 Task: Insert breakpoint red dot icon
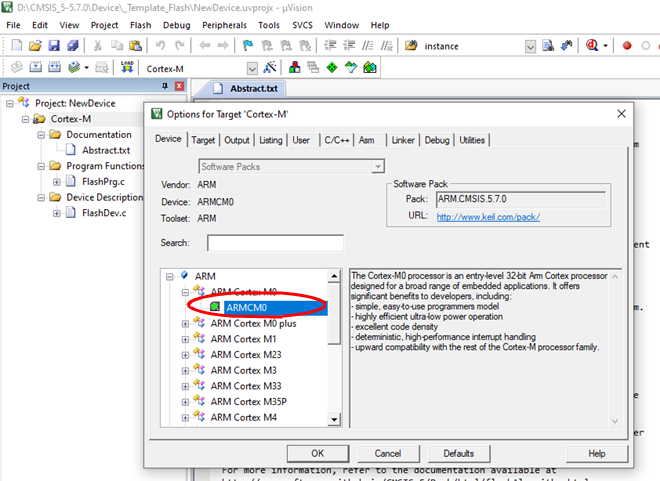(627, 45)
